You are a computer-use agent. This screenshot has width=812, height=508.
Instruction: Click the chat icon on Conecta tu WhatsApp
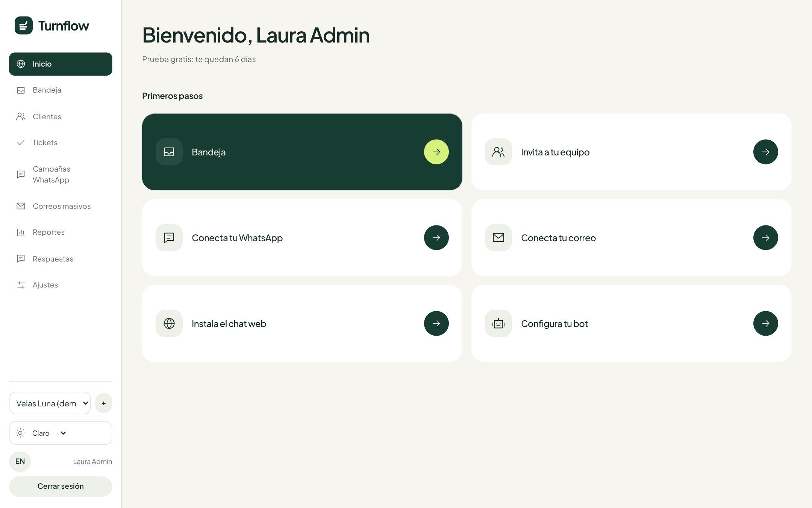169,238
